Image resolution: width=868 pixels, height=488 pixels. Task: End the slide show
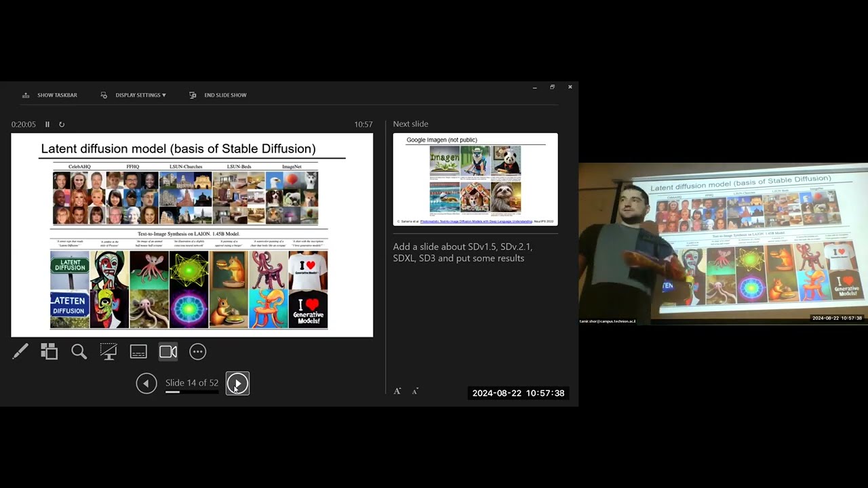pos(218,95)
